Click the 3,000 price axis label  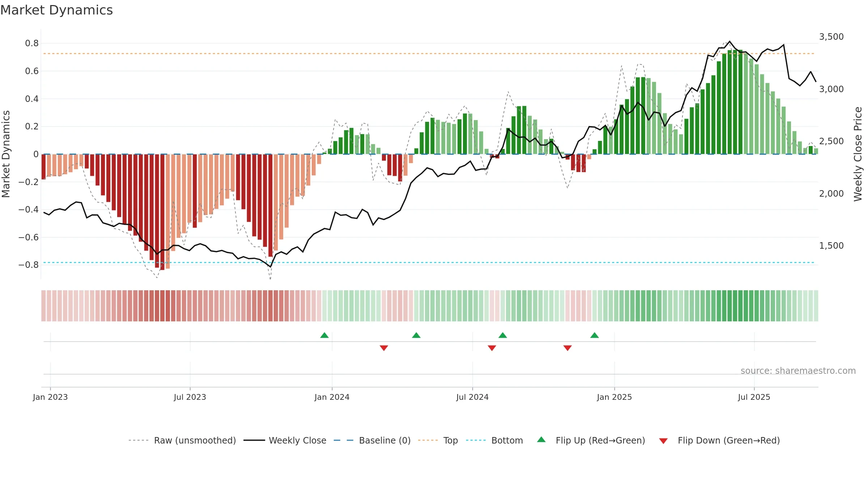click(x=831, y=89)
